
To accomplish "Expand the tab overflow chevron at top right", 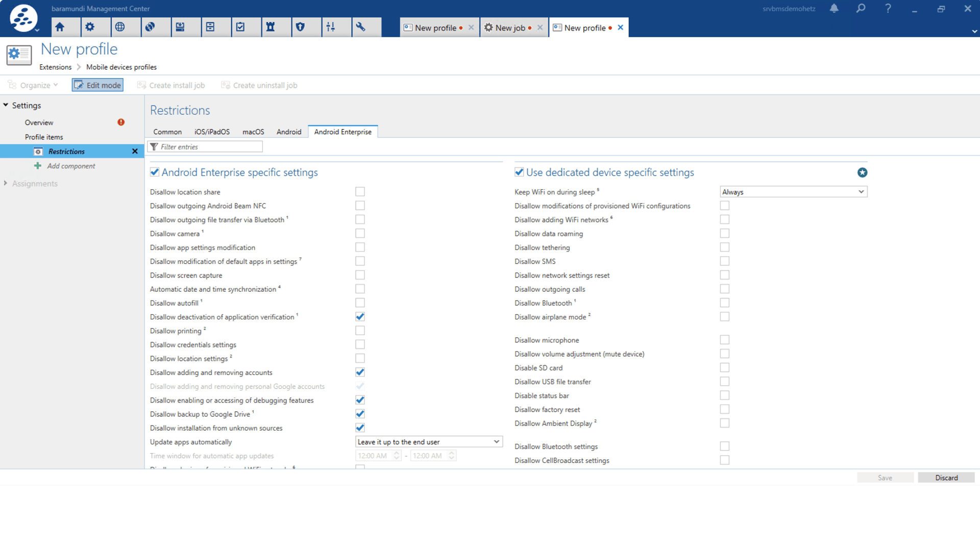I will [974, 31].
